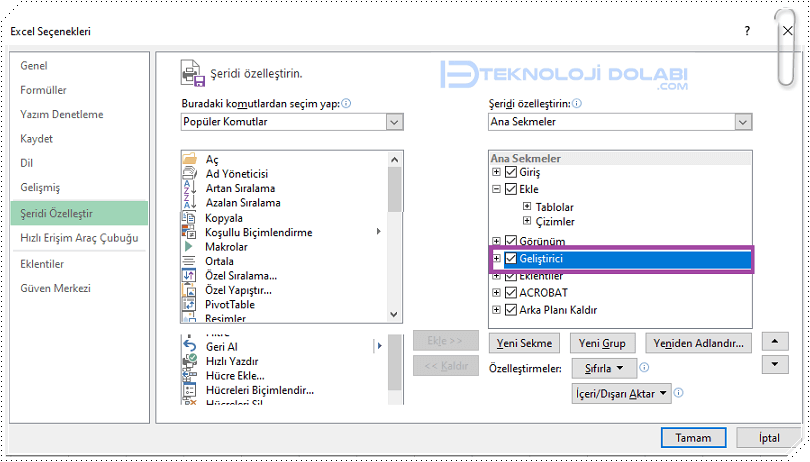Collapse the Ekle tree node
The height and width of the screenshot is (462, 810).
pos(497,188)
